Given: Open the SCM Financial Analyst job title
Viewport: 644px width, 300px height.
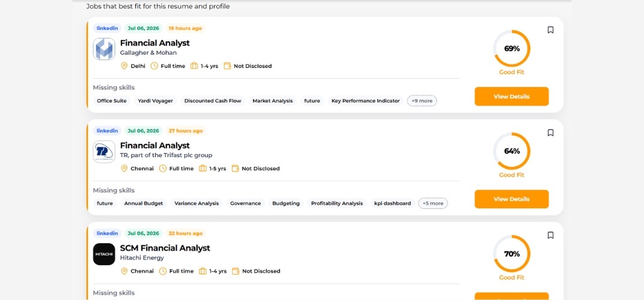Looking at the screenshot, I should pos(165,248).
